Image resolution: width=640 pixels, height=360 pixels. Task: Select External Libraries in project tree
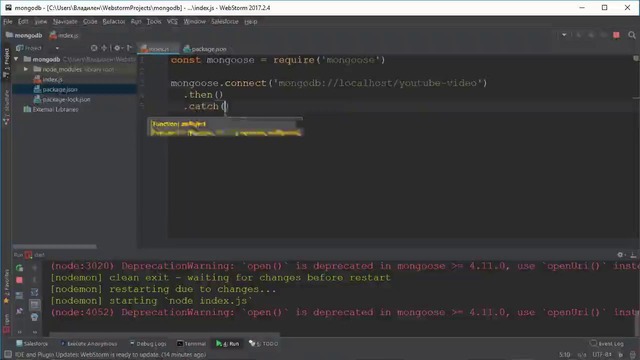pos(51,109)
